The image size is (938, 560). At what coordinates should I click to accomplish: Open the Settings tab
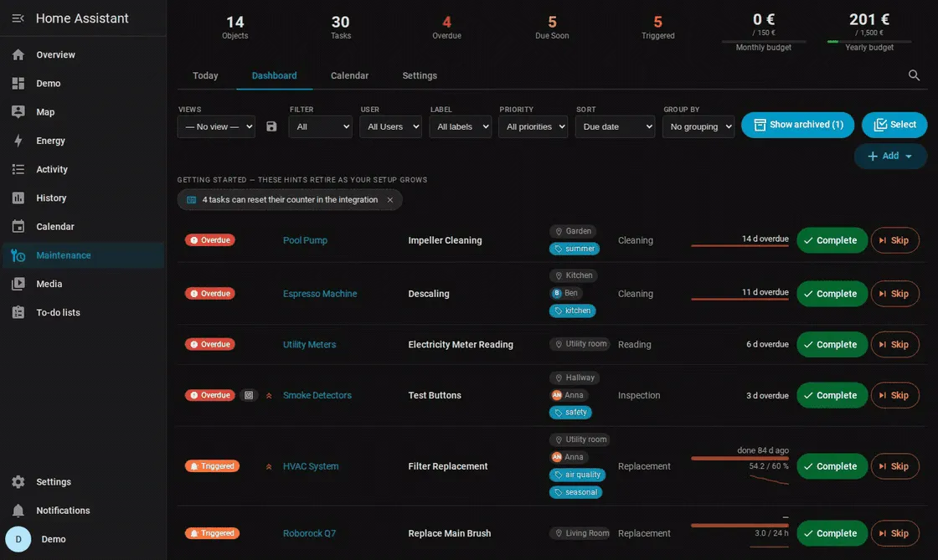tap(420, 76)
